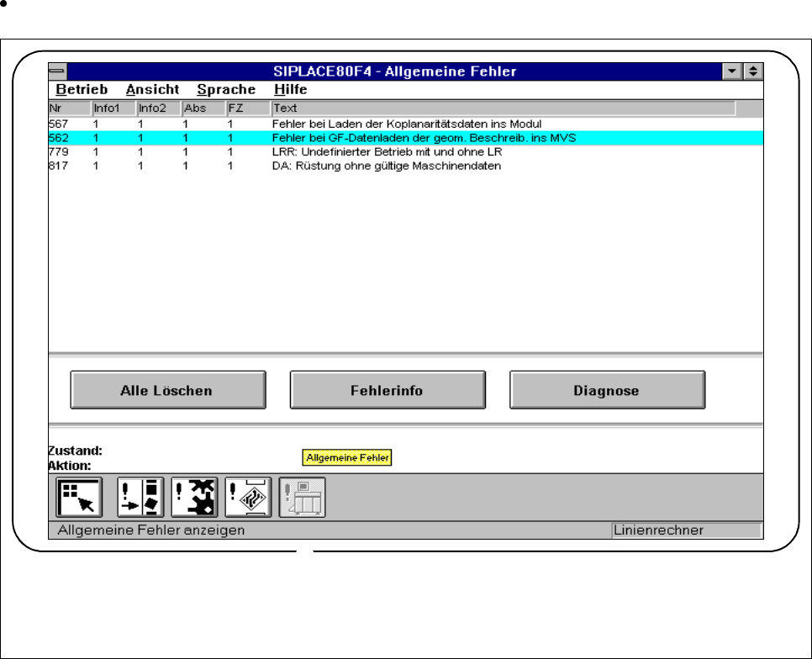Click the Aktion label
Screen dimensions: 812x659
pyautogui.click(x=70, y=466)
